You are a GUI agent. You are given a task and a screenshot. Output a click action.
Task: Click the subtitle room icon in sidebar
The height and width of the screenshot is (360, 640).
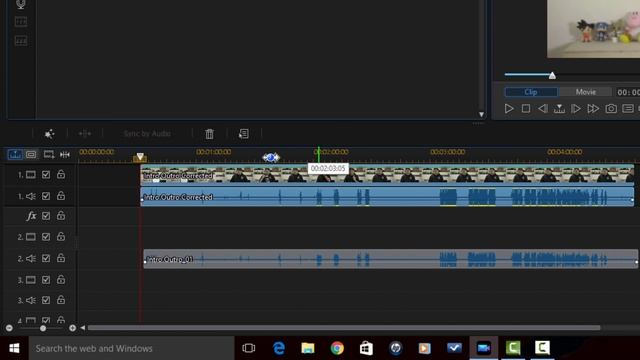(21, 40)
